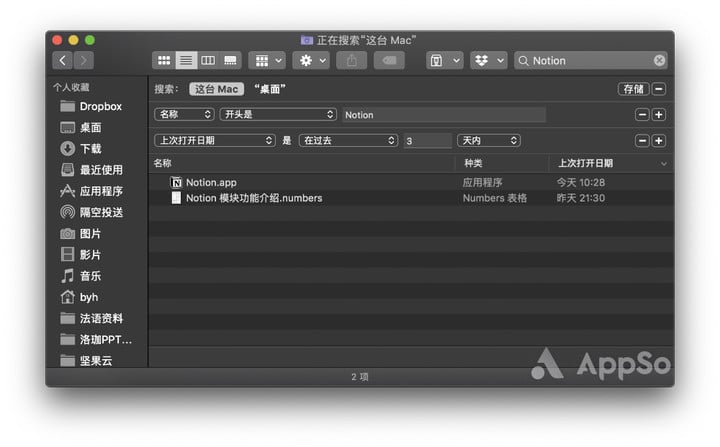Switch to gallery view
Screen dimensions: 720x447
(230, 60)
